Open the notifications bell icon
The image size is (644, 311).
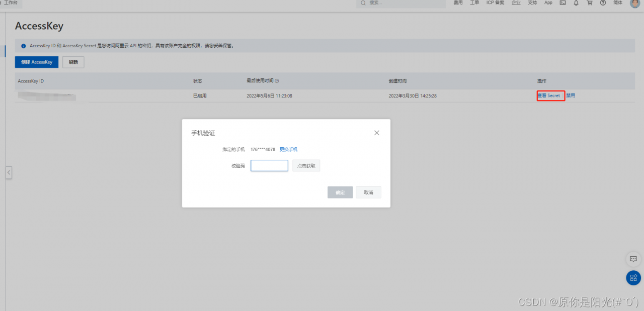pyautogui.click(x=576, y=4)
